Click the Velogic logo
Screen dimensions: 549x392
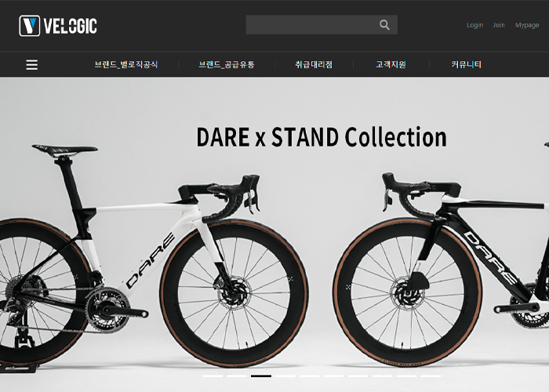point(58,26)
